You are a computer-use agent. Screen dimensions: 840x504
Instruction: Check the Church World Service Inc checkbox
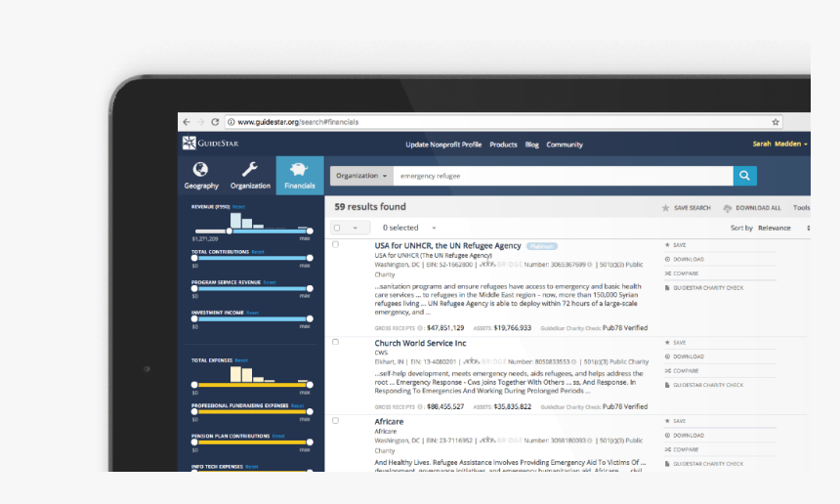335,342
